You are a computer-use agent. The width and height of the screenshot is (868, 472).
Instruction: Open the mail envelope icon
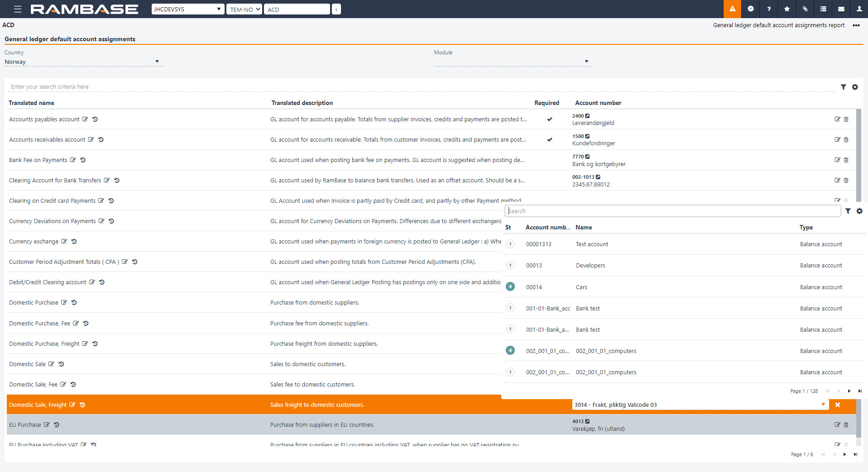(841, 9)
